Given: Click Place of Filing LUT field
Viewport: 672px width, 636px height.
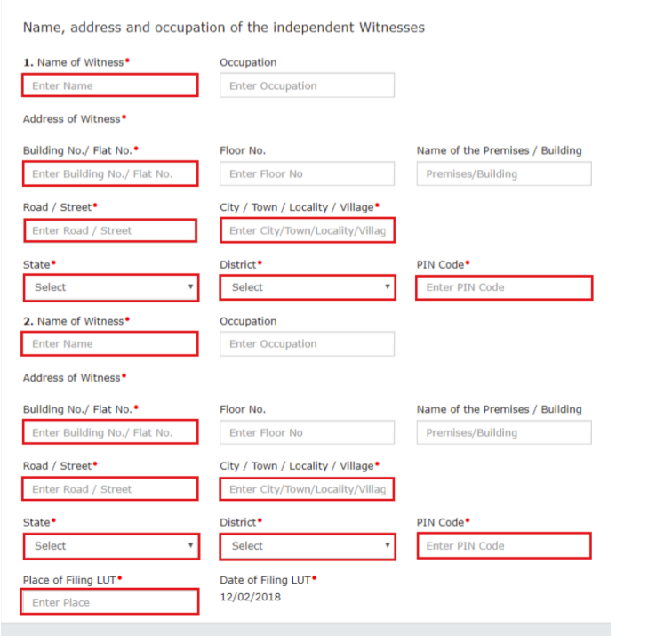Looking at the screenshot, I should (x=110, y=602).
